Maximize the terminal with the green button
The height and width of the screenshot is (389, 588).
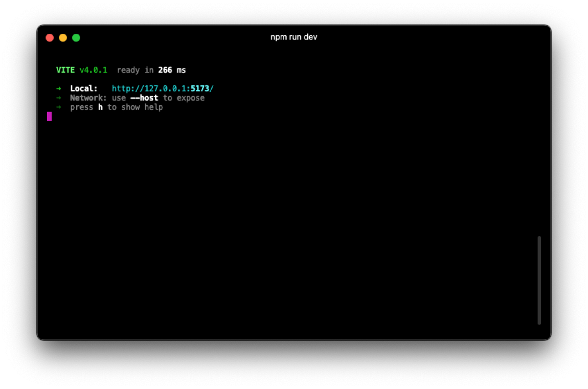pos(76,37)
